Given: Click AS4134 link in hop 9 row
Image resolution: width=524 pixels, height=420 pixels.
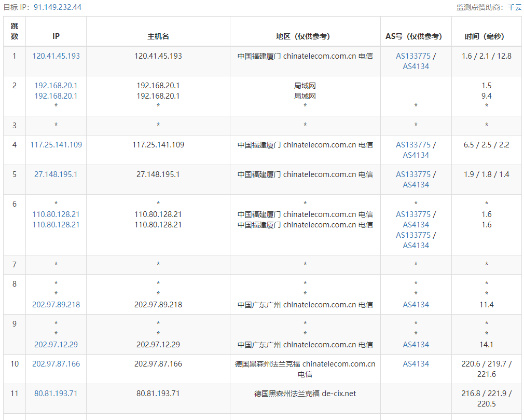Looking at the screenshot, I should pyautogui.click(x=416, y=344).
